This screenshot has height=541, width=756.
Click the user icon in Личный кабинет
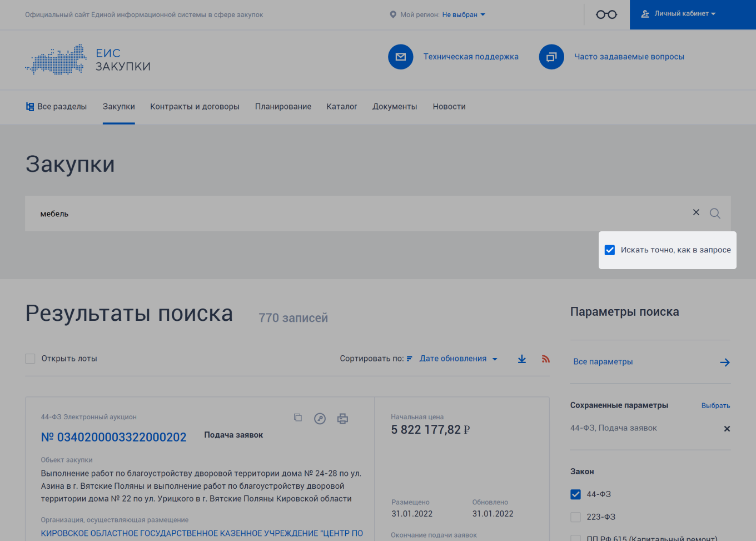(x=645, y=14)
